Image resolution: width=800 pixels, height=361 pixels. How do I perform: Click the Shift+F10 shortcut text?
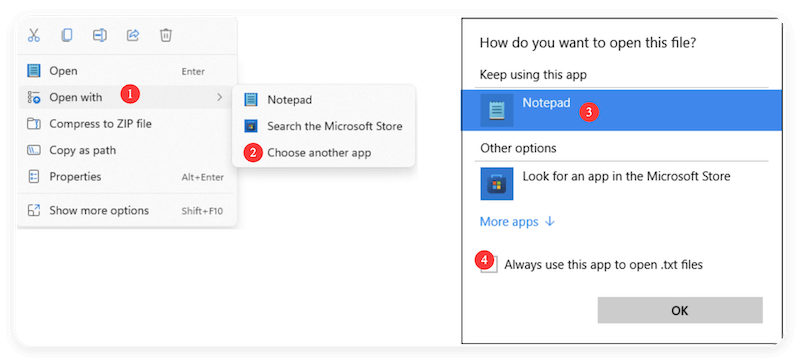[203, 211]
